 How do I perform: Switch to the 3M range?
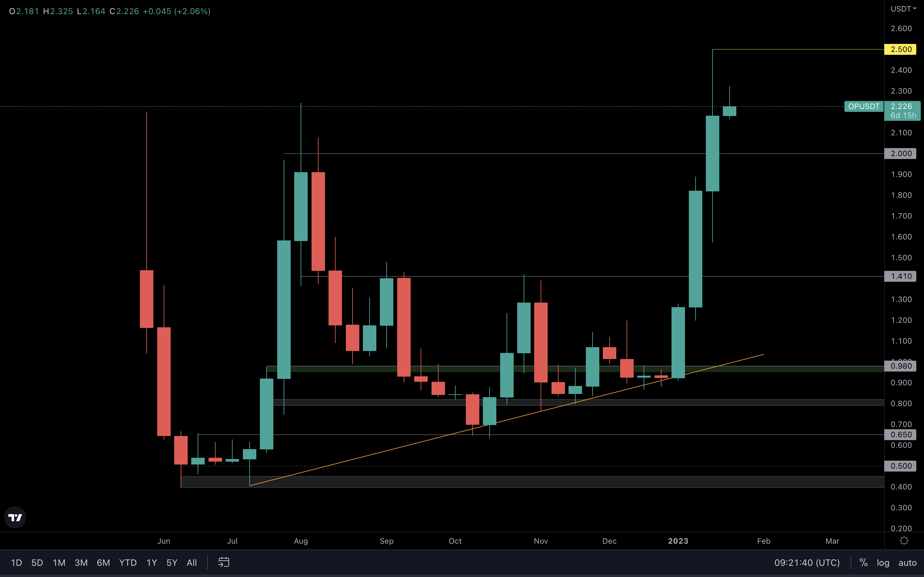pyautogui.click(x=81, y=563)
